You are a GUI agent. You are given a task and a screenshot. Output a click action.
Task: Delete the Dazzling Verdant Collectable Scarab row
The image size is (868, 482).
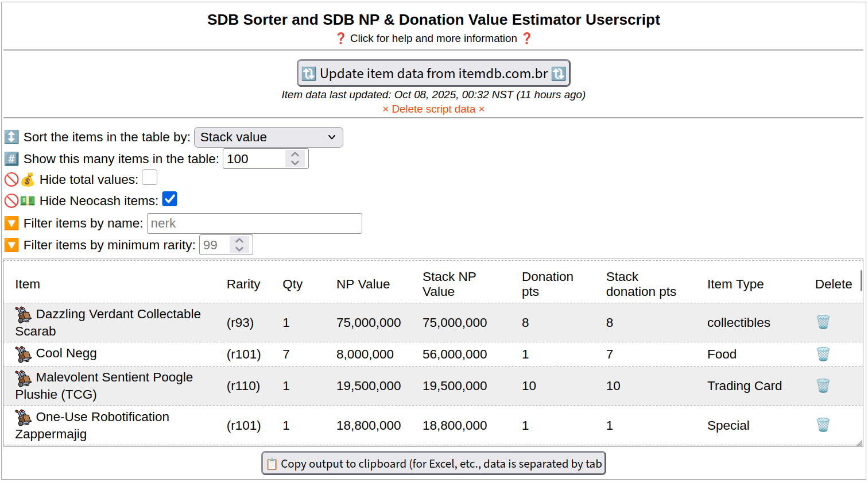pyautogui.click(x=823, y=322)
